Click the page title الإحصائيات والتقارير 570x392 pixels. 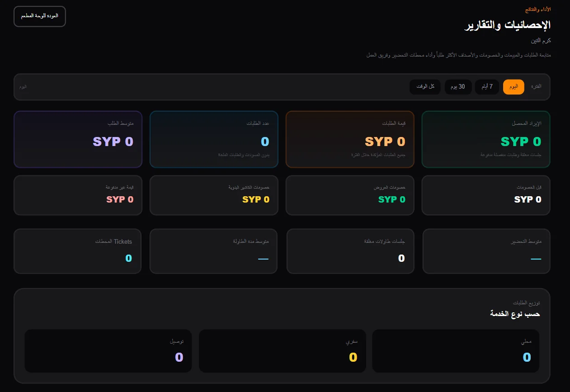pos(508,25)
